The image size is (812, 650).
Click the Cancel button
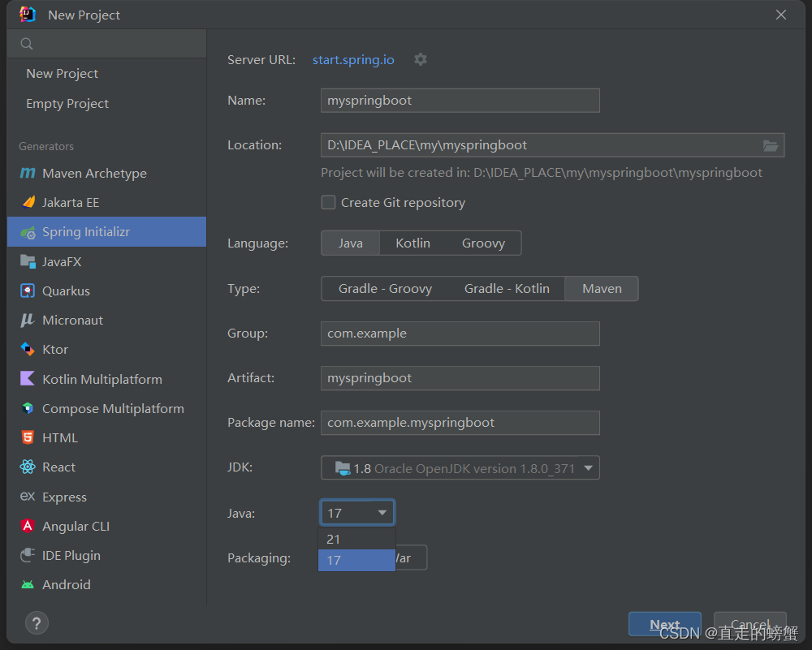click(x=749, y=624)
